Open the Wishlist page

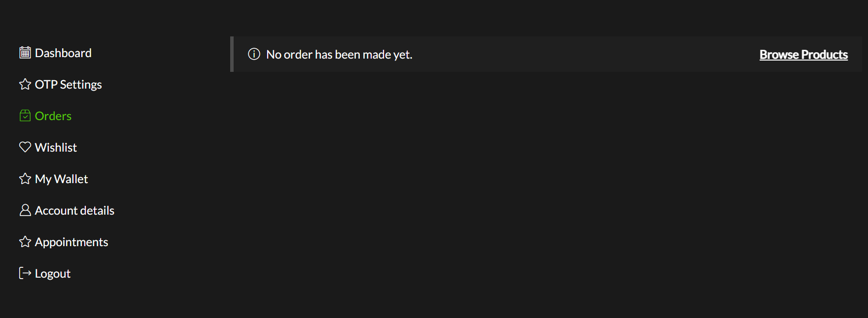tap(55, 147)
